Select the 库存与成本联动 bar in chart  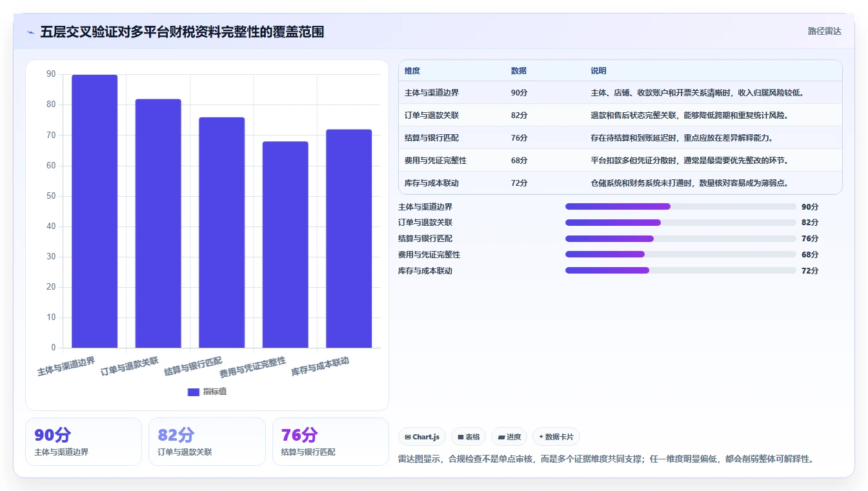(x=348, y=239)
